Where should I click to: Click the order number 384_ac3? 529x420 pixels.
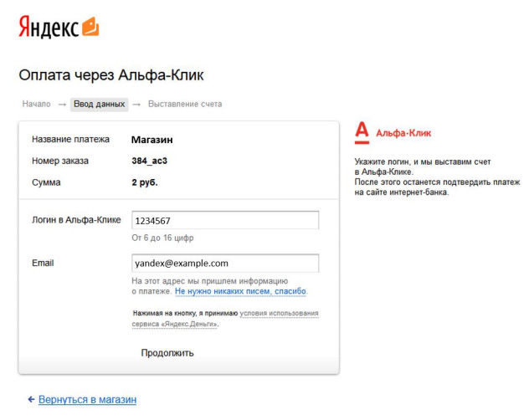pos(150,161)
